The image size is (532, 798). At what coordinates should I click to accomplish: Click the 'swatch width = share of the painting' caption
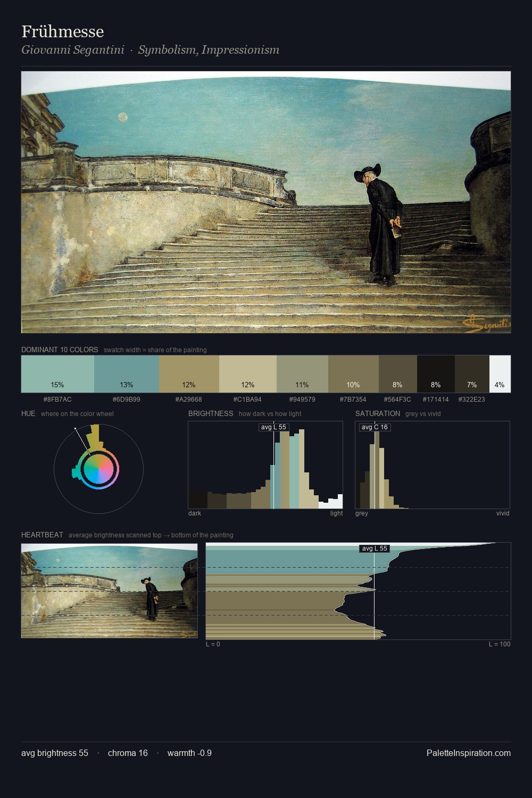155,350
